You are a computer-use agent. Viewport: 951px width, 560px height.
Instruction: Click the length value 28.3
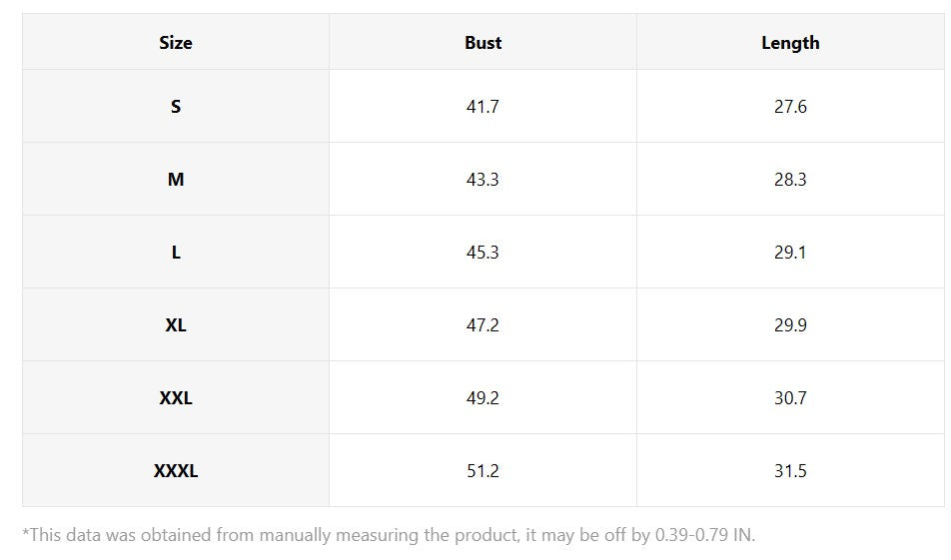pyautogui.click(x=790, y=180)
